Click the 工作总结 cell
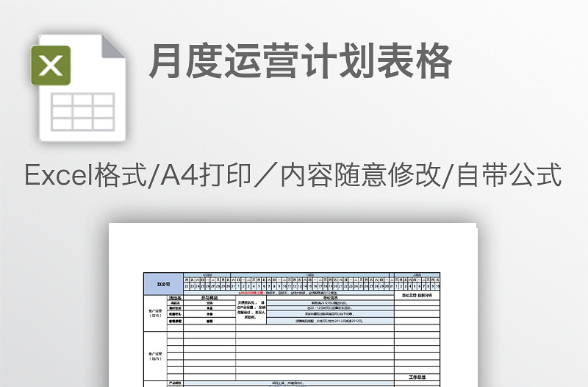 tap(417, 377)
